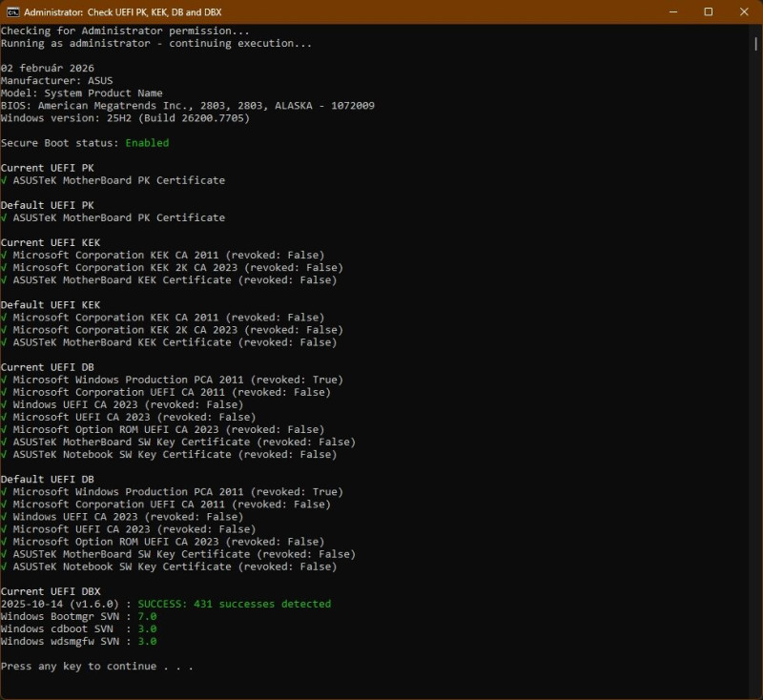The image size is (763, 700).
Task: Click 'Microsoft Corporation KEK 2K CA 2023' under Current UEFI KEK
Action: (x=125, y=268)
